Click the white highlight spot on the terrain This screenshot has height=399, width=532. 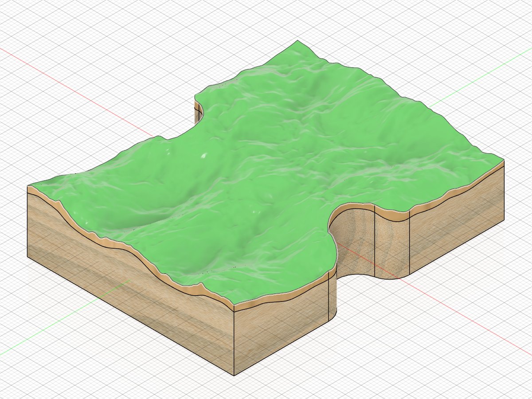(204, 155)
